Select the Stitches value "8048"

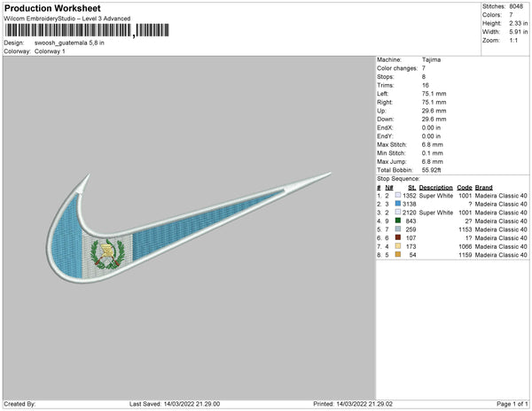(516, 6)
